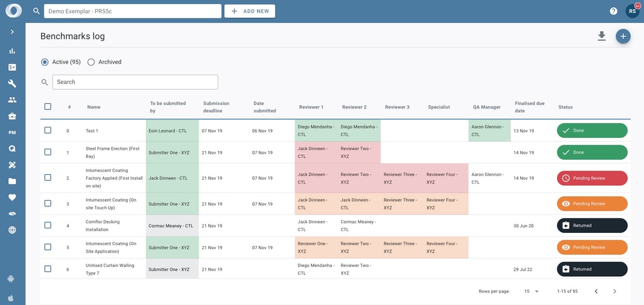Viewport: 644px width, 305px height.
Task: Tick checkbox for Intumescent Coating On site Touch Up
Action: tap(48, 203)
